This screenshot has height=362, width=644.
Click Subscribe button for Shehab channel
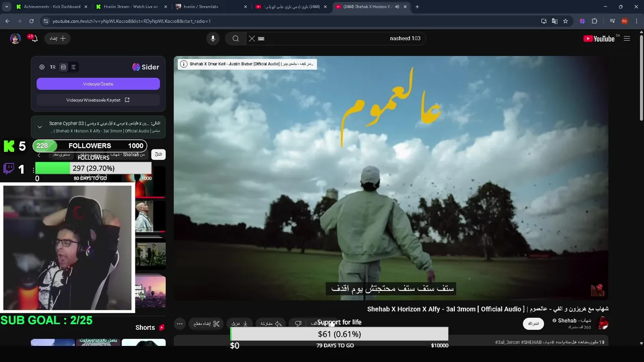[533, 324]
